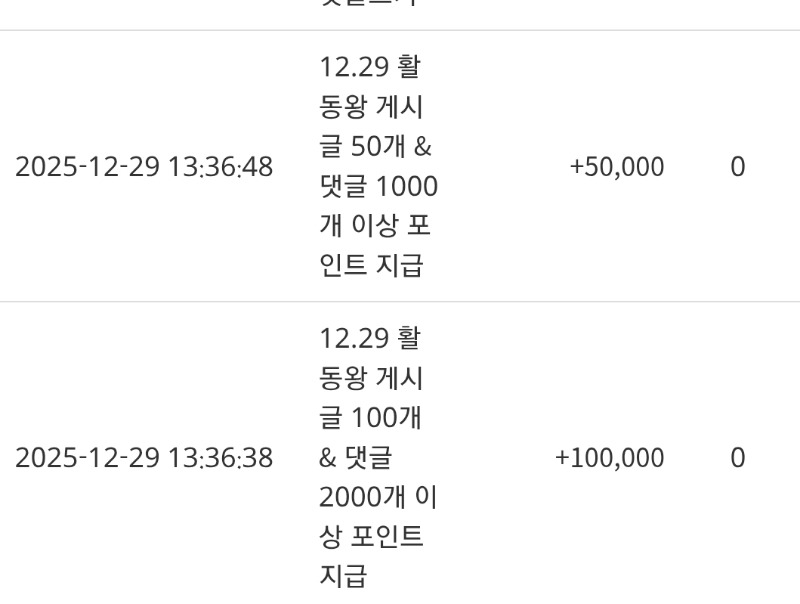Click the last "지급" line in +100,000 row
The width and height of the screenshot is (800, 604).
(x=343, y=575)
